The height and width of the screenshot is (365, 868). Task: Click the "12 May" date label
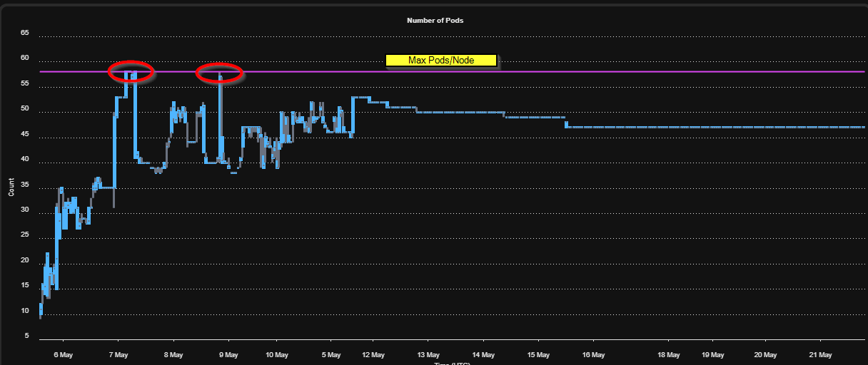373,354
